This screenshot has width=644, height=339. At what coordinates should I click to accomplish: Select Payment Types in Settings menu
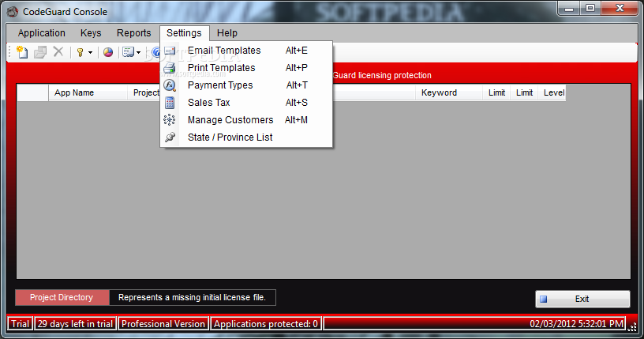tap(246, 85)
